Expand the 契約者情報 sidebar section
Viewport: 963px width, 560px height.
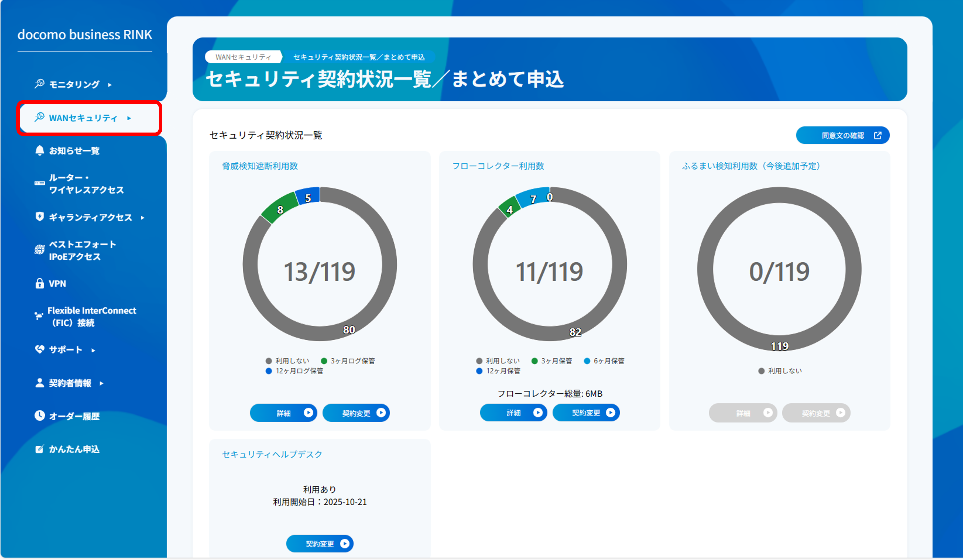(101, 383)
